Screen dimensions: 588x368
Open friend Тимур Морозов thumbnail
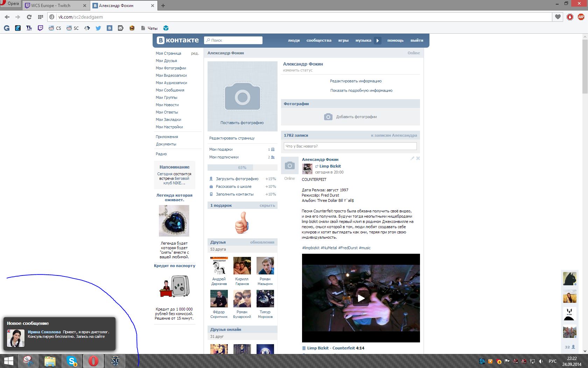(x=265, y=299)
